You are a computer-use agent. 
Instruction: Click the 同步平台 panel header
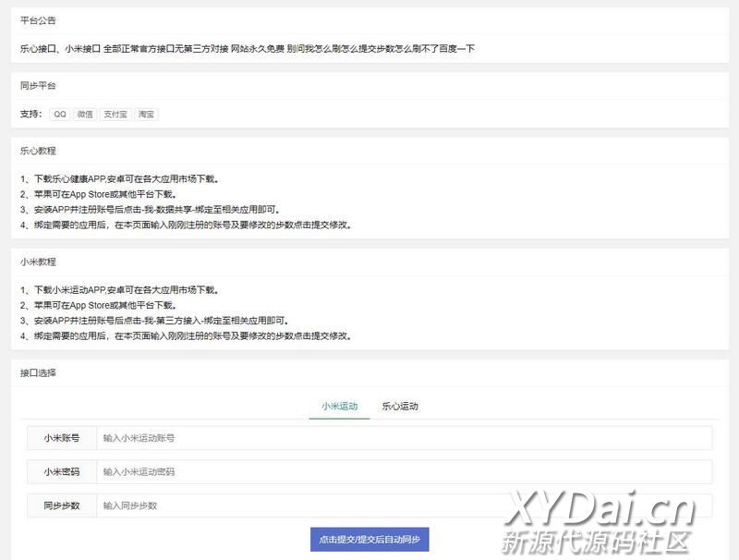(x=38, y=86)
